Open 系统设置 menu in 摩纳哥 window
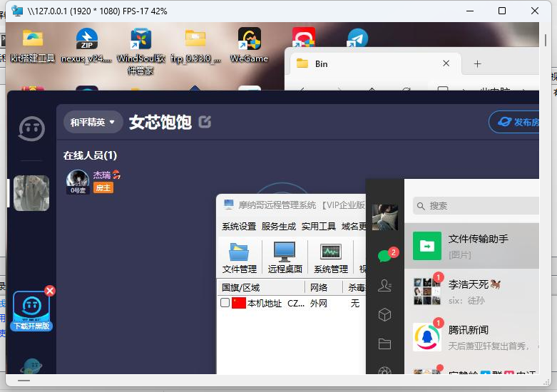 point(239,226)
